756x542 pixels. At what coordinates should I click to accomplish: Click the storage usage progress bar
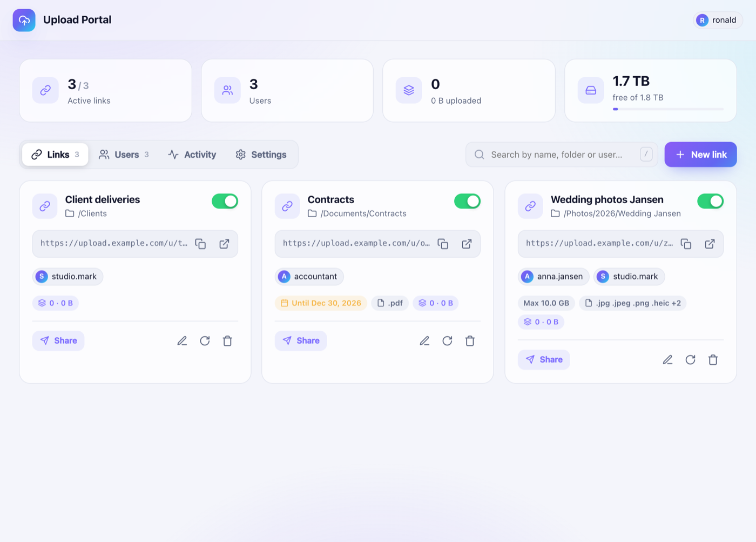pyautogui.click(x=668, y=109)
